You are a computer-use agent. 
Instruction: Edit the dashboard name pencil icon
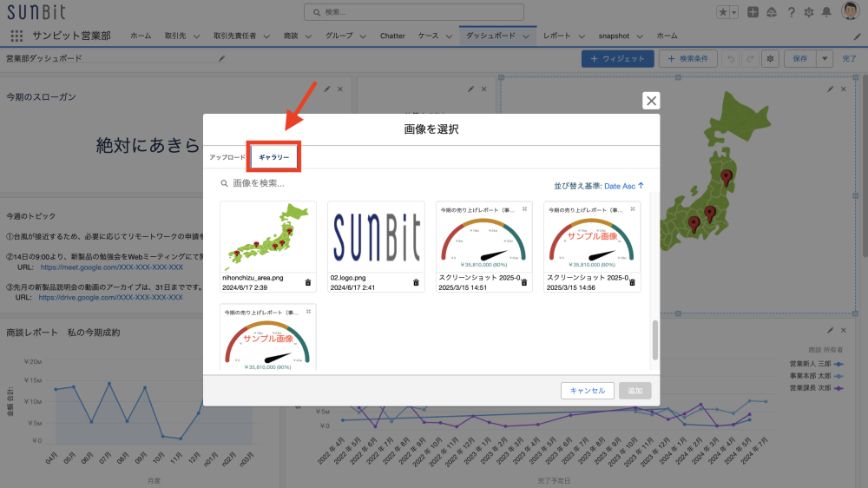(x=221, y=58)
